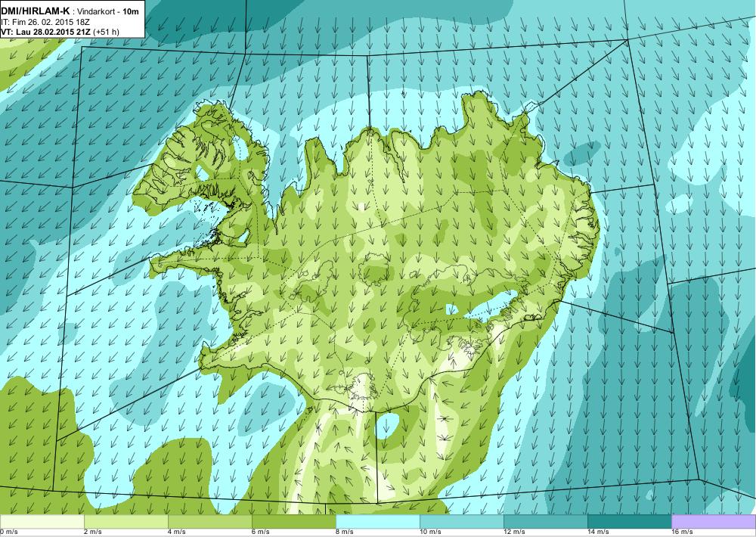Click the 0–2 m/s pale legend swatch
The height and width of the screenshot is (537, 756).
click(42, 521)
